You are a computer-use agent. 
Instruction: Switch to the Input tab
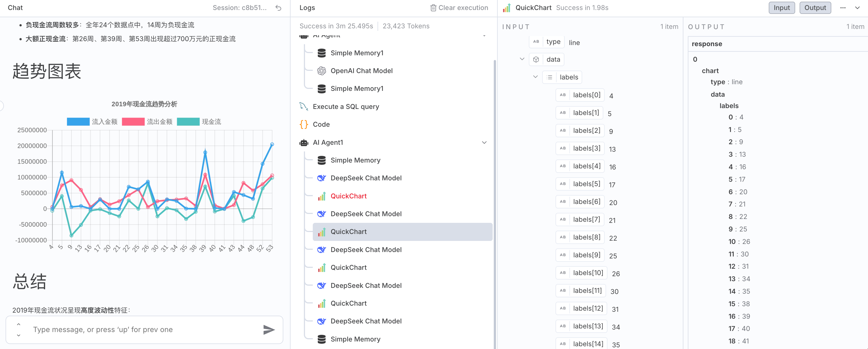click(x=782, y=8)
